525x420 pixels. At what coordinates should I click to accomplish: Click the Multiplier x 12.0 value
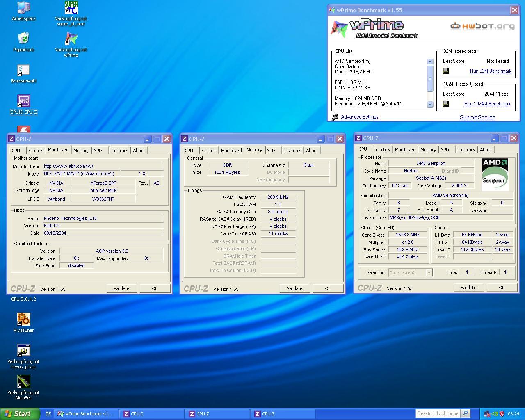408,242
